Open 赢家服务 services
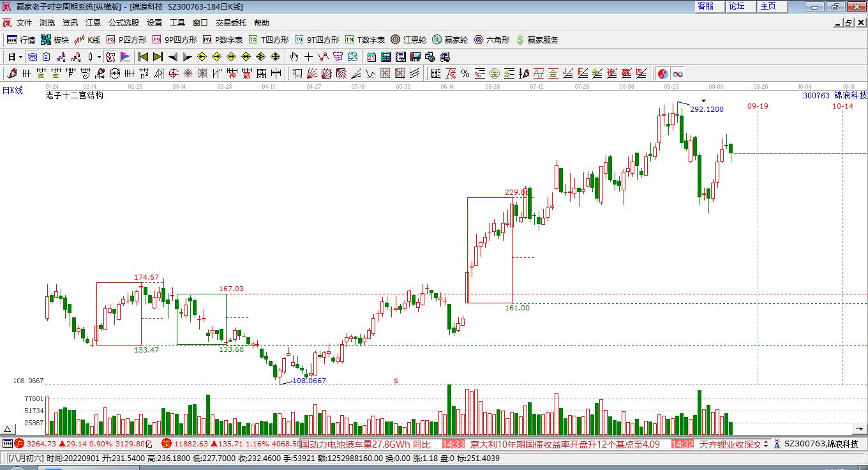 tap(537, 40)
